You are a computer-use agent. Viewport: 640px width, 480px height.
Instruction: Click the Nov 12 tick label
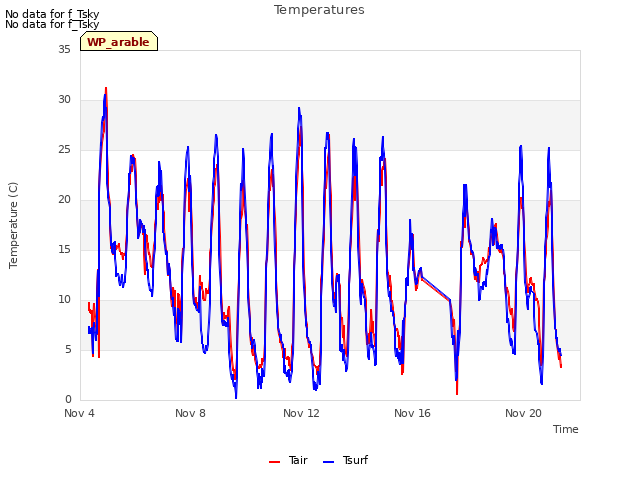coord(301,413)
